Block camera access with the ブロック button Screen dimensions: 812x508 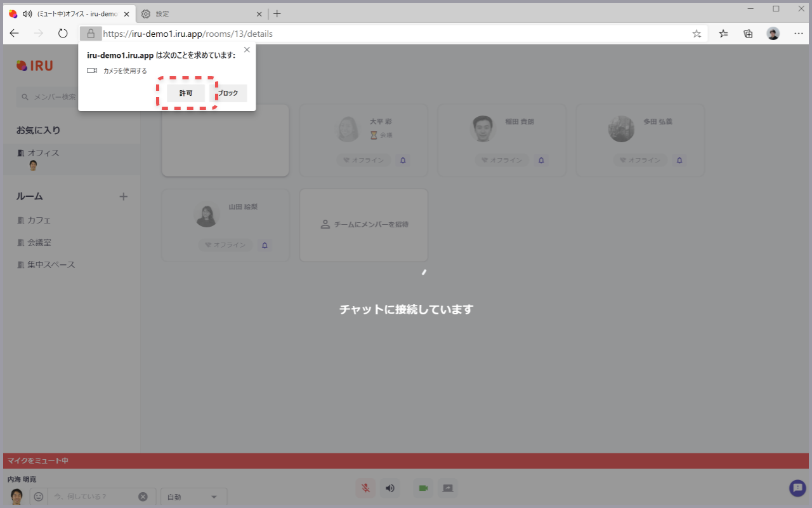228,93
